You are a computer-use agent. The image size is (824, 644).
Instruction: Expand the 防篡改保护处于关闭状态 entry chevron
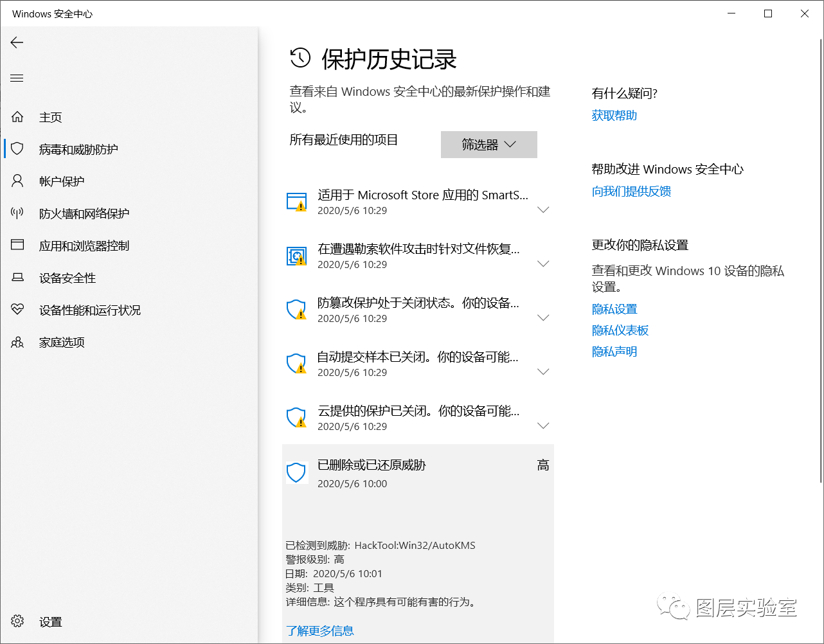[x=543, y=318]
